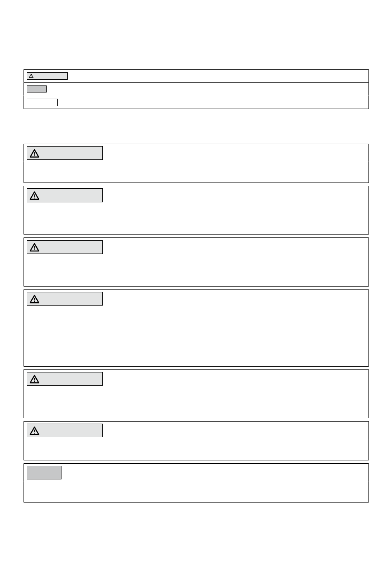The width and height of the screenshot is (392, 569).
Task: Click the light gray label bar of the fifth warning panel
Action: click(x=65, y=379)
